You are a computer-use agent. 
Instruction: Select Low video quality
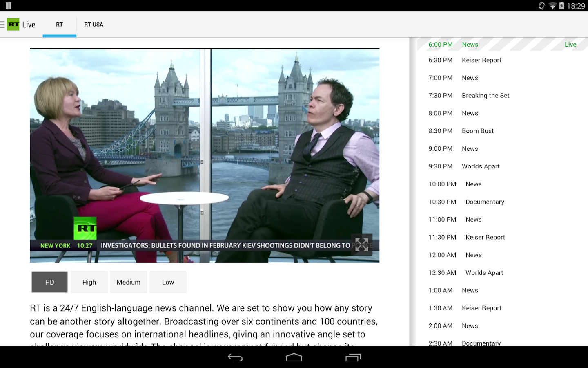click(168, 282)
